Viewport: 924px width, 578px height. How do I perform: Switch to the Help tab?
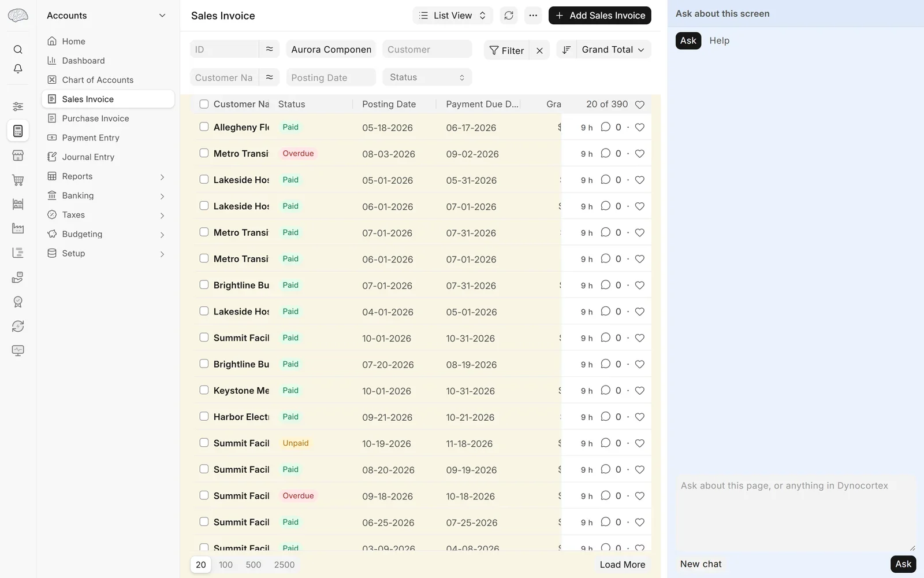(719, 40)
